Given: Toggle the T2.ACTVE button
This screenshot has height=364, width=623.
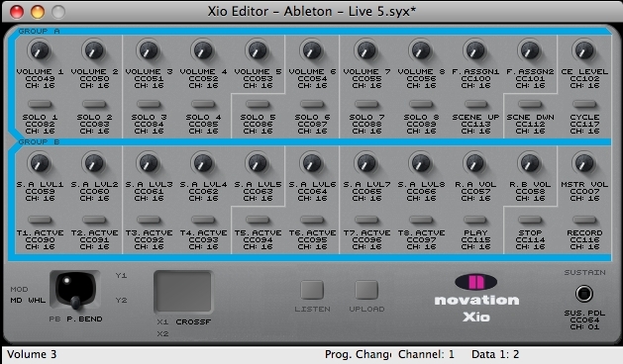Looking at the screenshot, I should click(94, 220).
